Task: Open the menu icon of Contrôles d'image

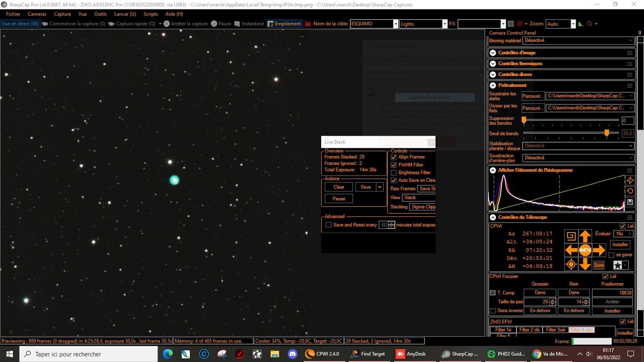Action: pyautogui.click(x=629, y=53)
